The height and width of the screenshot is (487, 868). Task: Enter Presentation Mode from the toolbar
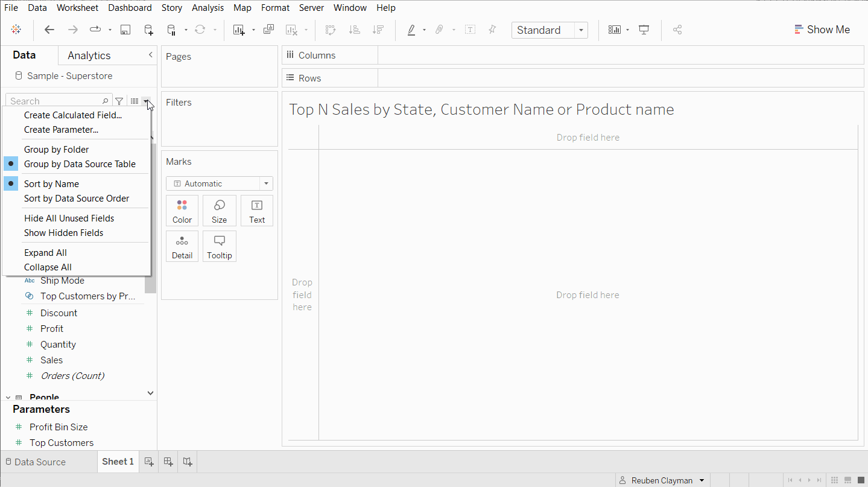(x=643, y=29)
